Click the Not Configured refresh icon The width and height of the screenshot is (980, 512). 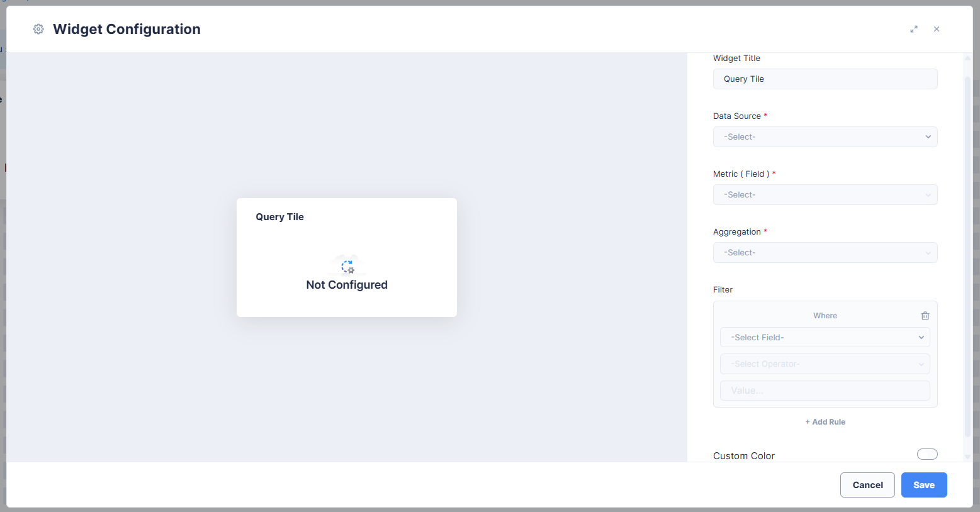347,267
